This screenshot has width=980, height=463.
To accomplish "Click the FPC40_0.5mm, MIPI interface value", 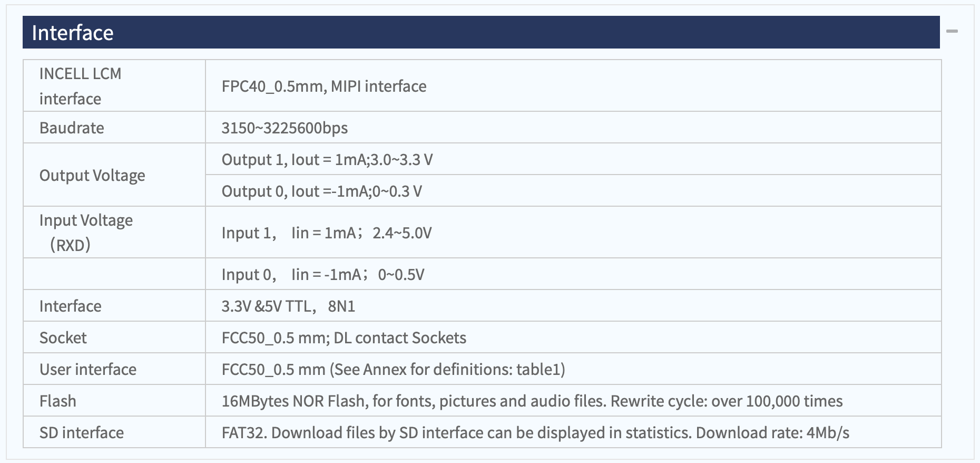I will coord(324,86).
